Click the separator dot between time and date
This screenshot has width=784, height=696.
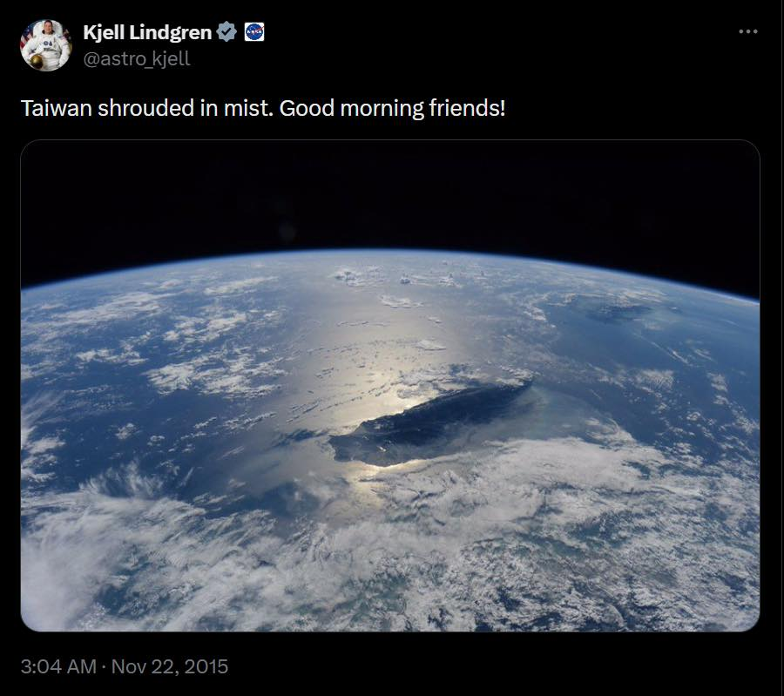(104, 667)
